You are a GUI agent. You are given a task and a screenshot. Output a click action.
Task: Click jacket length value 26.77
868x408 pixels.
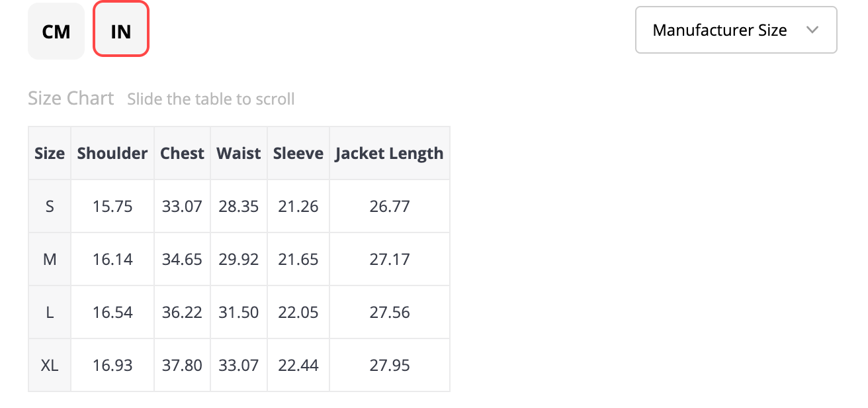[x=390, y=206]
